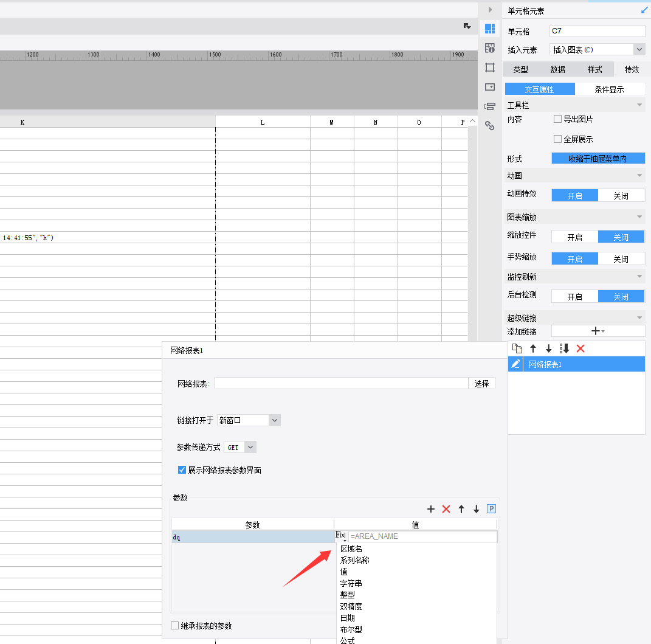651x644 pixels.
Task: Add a new parameter with plus icon
Action: 431,509
